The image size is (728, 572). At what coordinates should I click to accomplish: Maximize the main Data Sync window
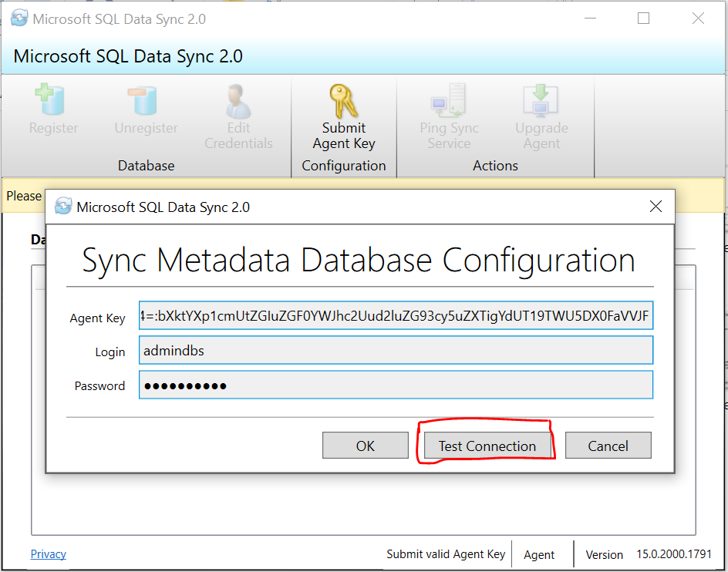pyautogui.click(x=643, y=19)
